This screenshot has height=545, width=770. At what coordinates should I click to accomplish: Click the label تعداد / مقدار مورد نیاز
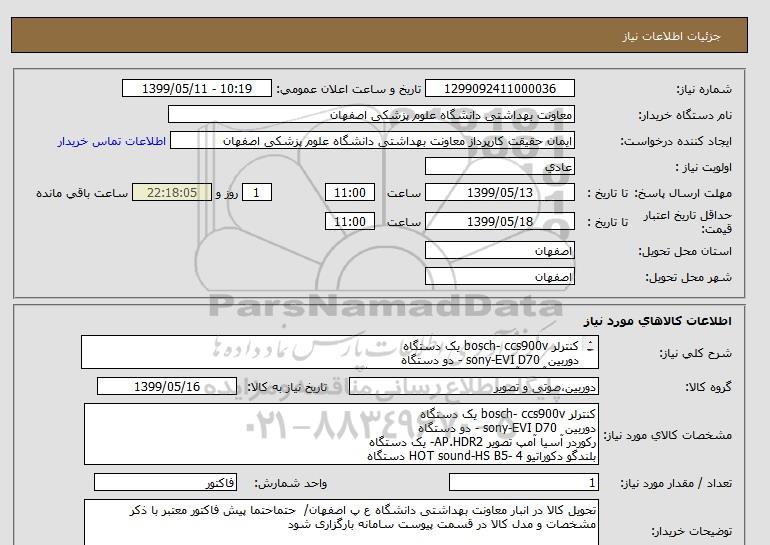pyautogui.click(x=676, y=484)
